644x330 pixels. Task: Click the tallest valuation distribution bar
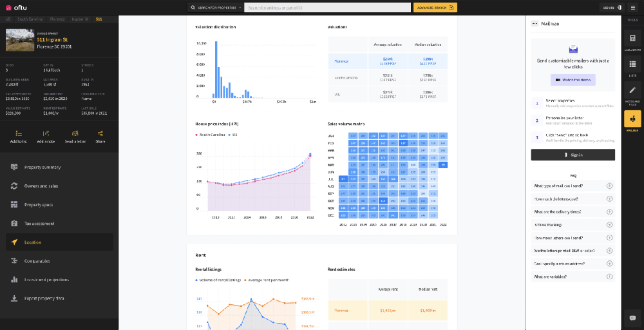216,70
